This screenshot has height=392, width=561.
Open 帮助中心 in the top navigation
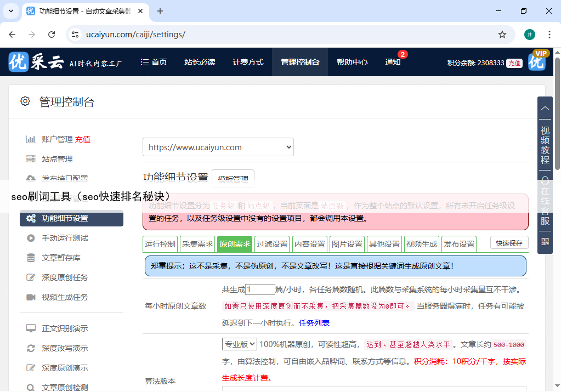click(352, 62)
